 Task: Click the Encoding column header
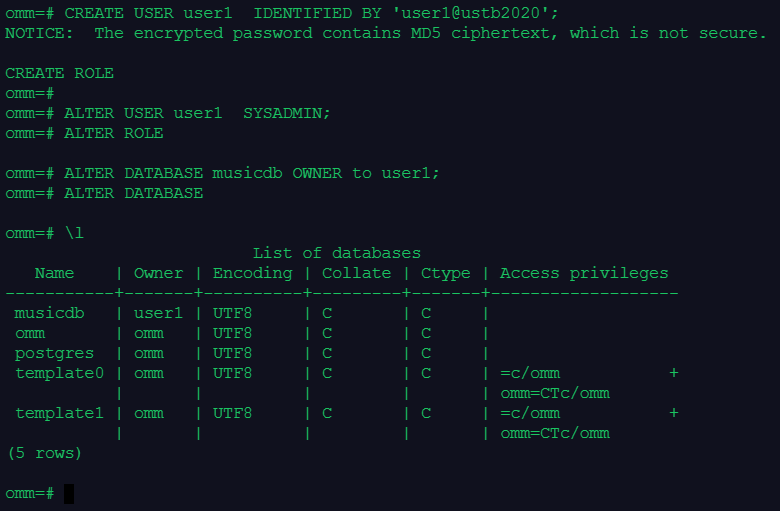click(x=252, y=273)
